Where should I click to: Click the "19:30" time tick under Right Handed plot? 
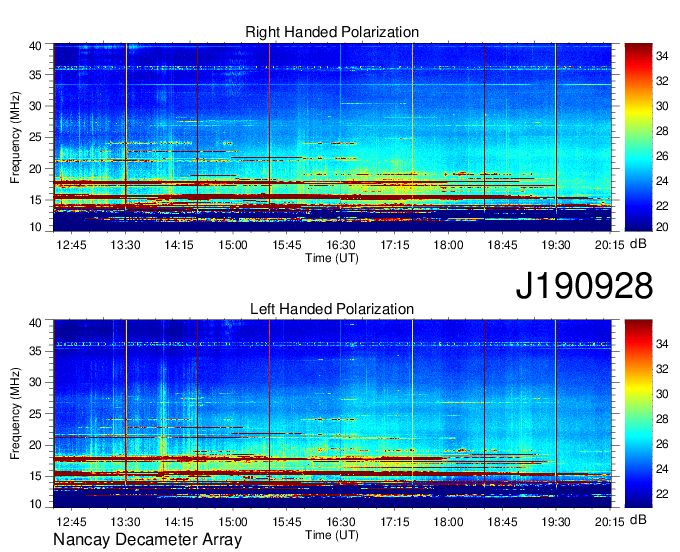point(556,245)
